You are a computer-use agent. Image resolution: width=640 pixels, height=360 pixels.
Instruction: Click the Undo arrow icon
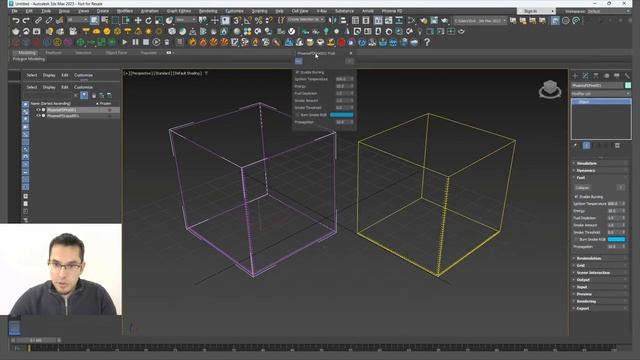pos(16,20)
